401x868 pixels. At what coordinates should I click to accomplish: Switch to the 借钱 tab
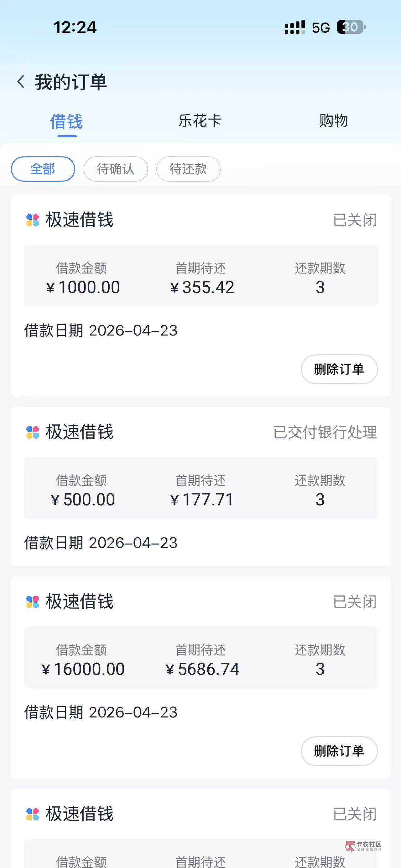(x=66, y=121)
